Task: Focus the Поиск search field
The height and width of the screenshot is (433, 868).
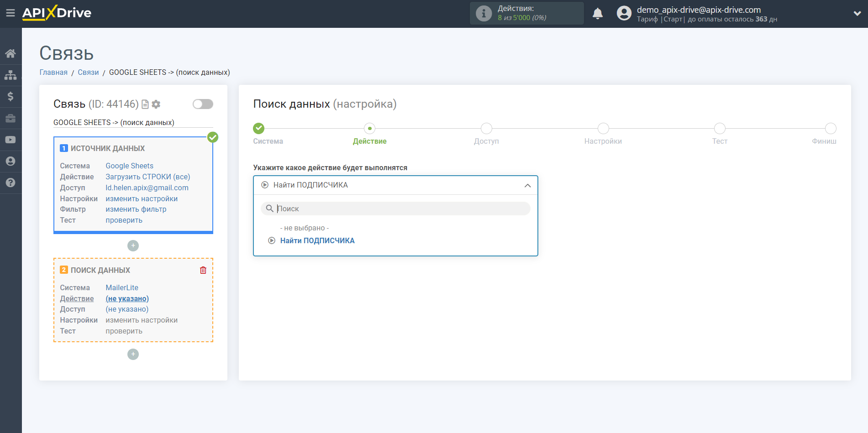Action: [x=395, y=209]
